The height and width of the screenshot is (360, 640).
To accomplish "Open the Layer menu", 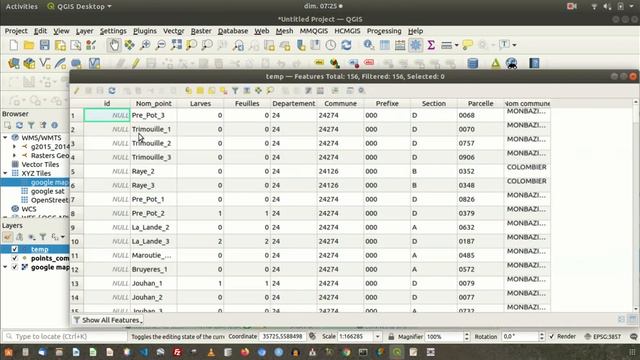I will tap(84, 31).
